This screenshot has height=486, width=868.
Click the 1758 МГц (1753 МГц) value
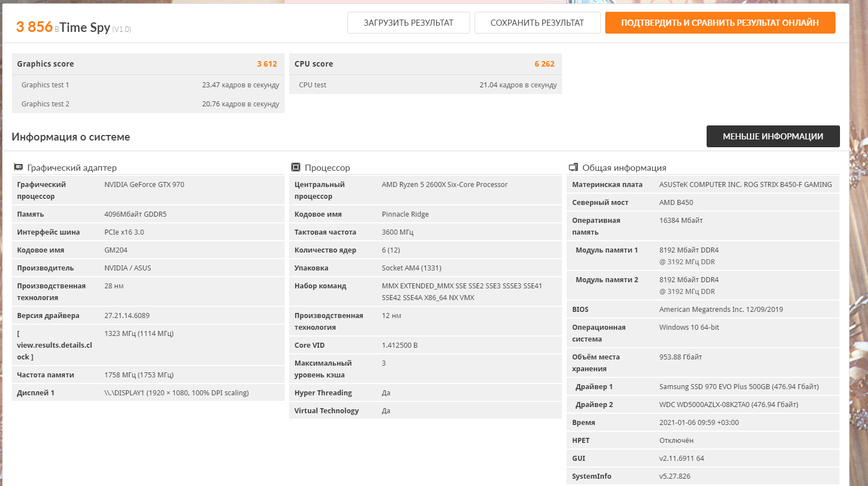139,375
